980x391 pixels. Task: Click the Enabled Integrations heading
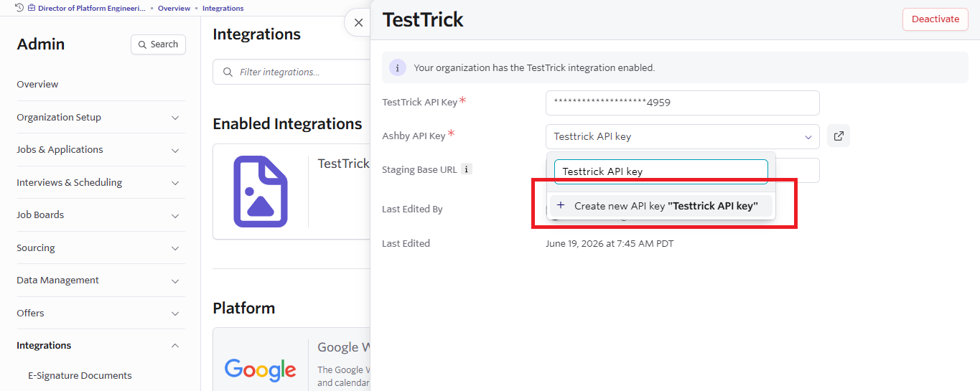287,123
